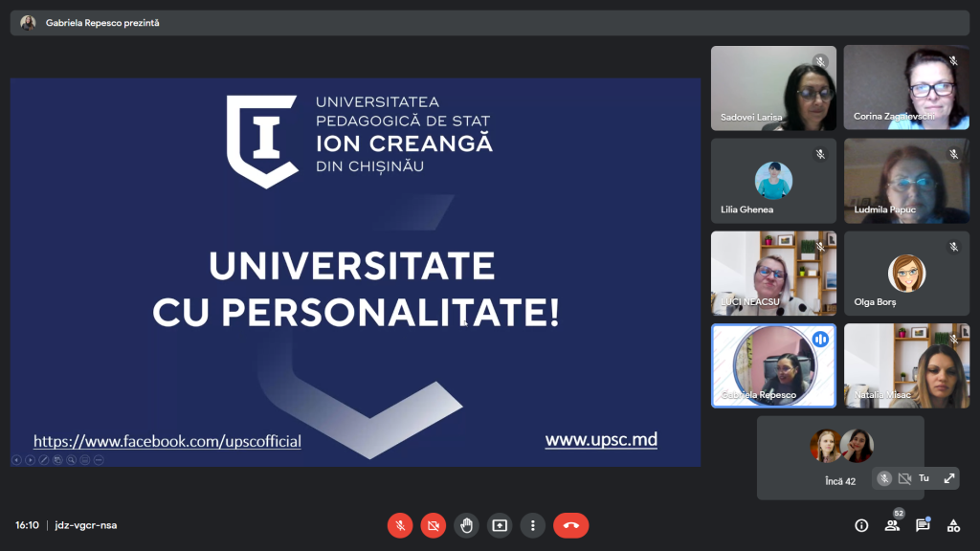The height and width of the screenshot is (551, 980).
Task: Select the pen tool in slide controls
Action: coord(44,460)
